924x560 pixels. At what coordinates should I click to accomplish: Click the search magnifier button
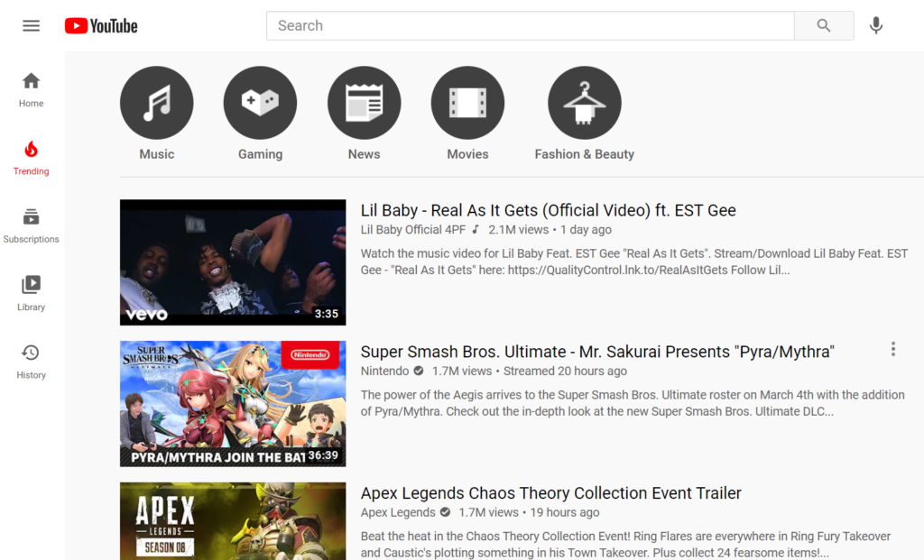point(824,26)
